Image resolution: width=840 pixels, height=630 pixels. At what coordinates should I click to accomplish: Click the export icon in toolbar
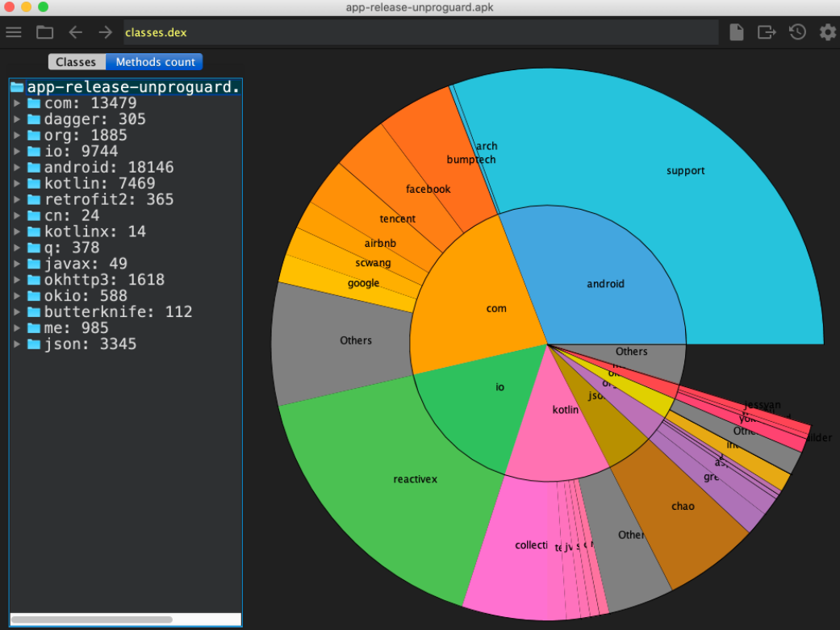click(x=767, y=33)
